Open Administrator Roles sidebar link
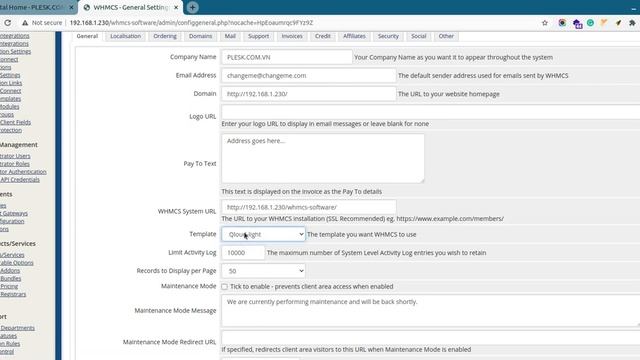This screenshot has width=640, height=360. click(15, 164)
